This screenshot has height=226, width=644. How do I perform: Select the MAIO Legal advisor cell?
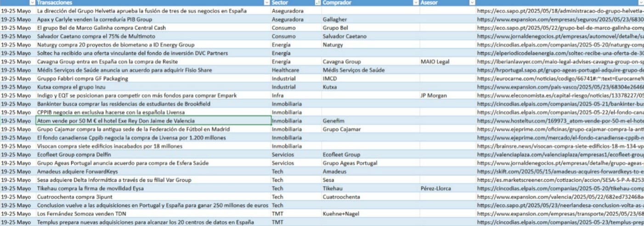pos(447,62)
